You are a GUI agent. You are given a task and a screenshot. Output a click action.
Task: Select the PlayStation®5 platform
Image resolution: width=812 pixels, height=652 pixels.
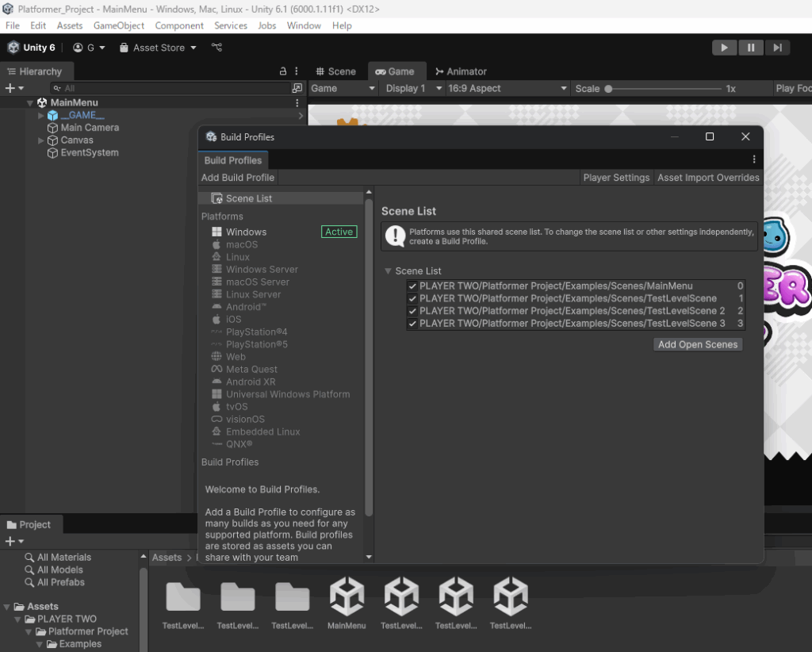281,344
